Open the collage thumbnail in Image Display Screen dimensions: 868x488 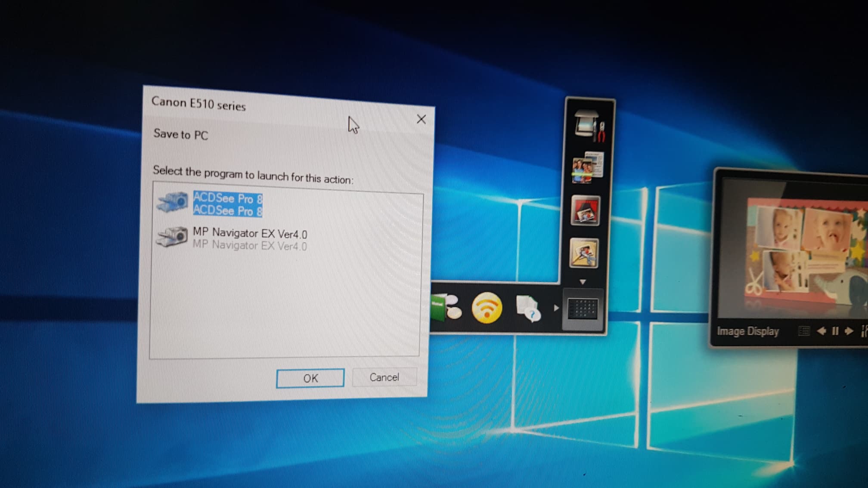[806, 252]
